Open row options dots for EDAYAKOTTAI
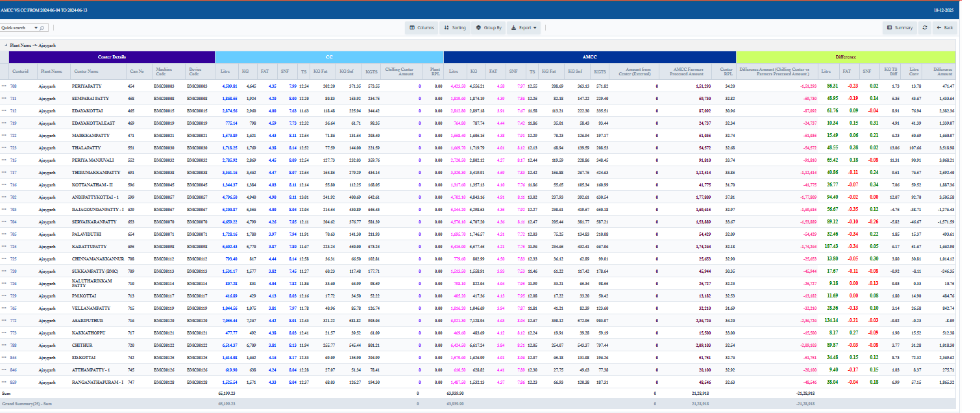The height and width of the screenshot is (413, 980). pos(4,110)
